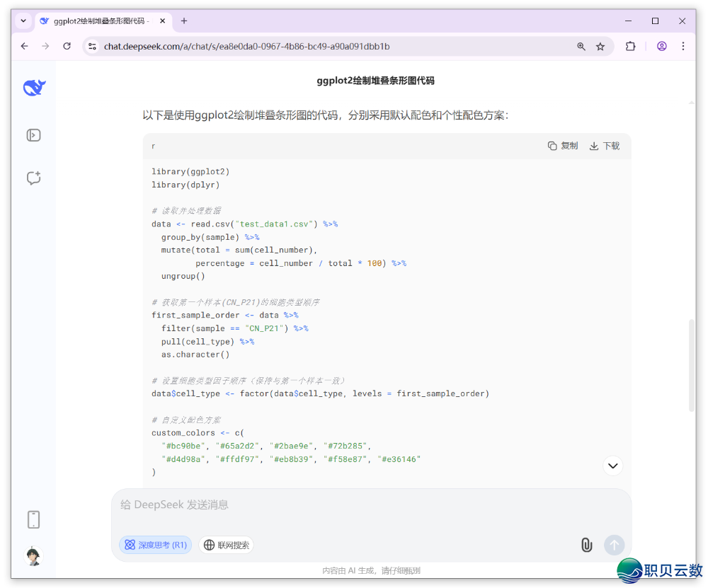Open Chrome's three-dot menu
The width and height of the screenshot is (708, 588).
(683, 46)
